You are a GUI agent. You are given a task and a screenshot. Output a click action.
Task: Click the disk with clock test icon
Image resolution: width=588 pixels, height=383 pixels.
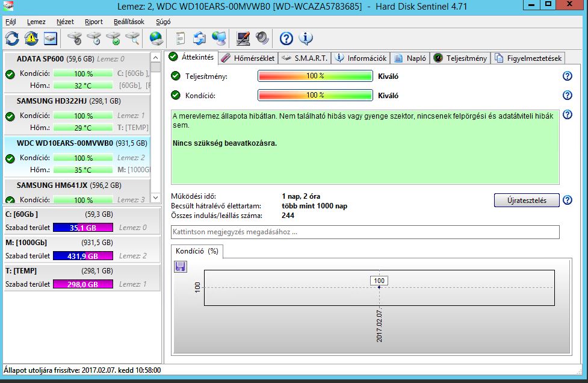(x=94, y=39)
